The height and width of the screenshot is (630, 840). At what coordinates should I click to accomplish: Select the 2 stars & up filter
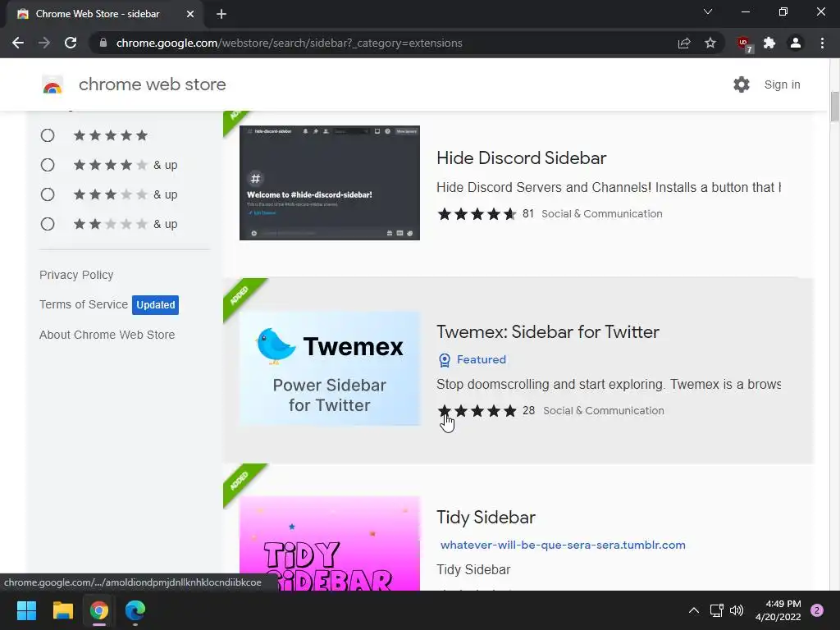coord(48,224)
